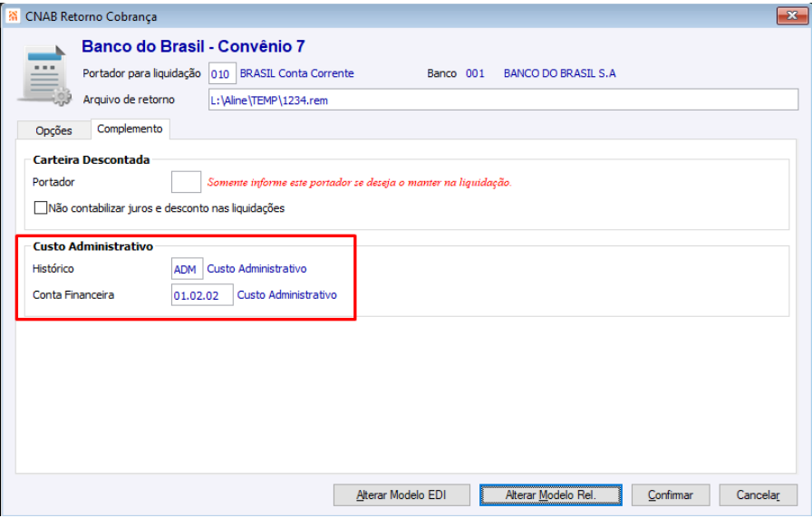Click the Arquivo de retorno label
Image resolution: width=812 pixels, height=518 pixels.
(129, 100)
